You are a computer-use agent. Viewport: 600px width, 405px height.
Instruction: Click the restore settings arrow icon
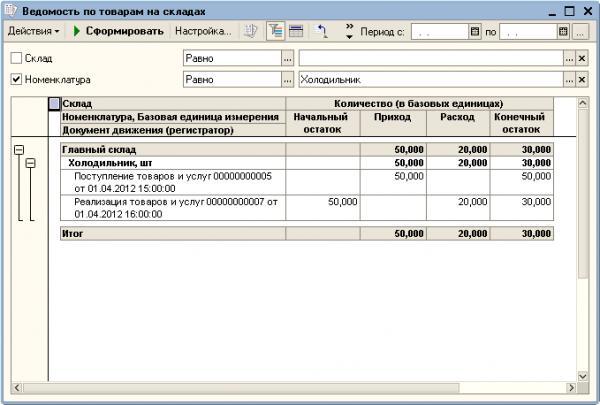pos(321,31)
